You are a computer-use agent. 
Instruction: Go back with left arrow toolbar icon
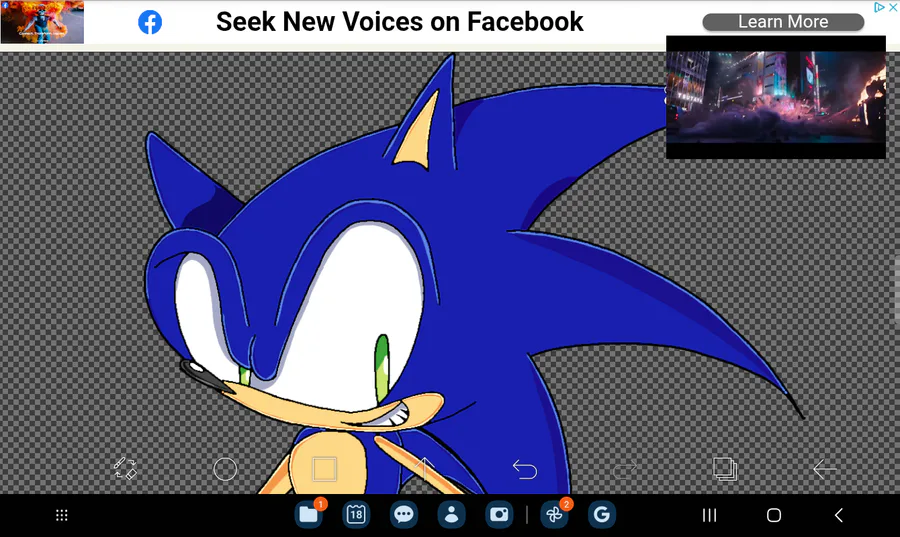click(x=824, y=469)
